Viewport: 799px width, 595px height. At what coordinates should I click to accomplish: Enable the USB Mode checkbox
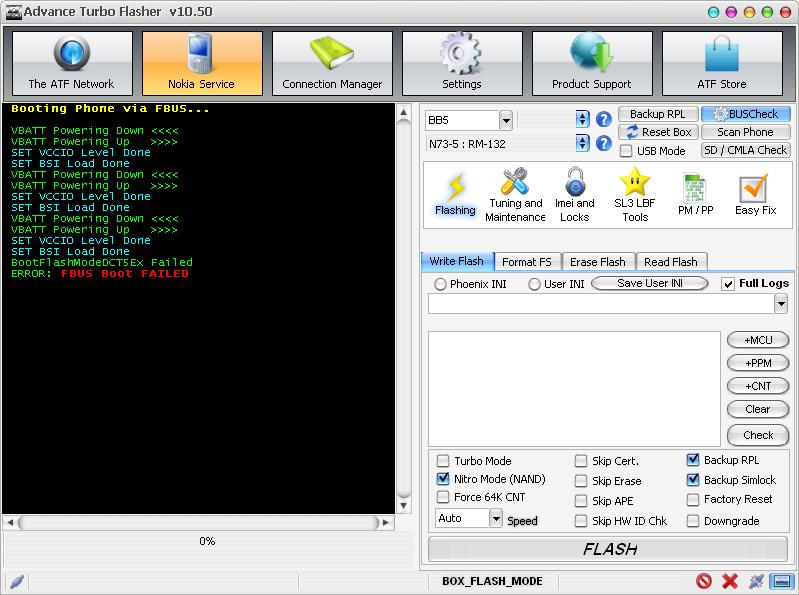627,151
